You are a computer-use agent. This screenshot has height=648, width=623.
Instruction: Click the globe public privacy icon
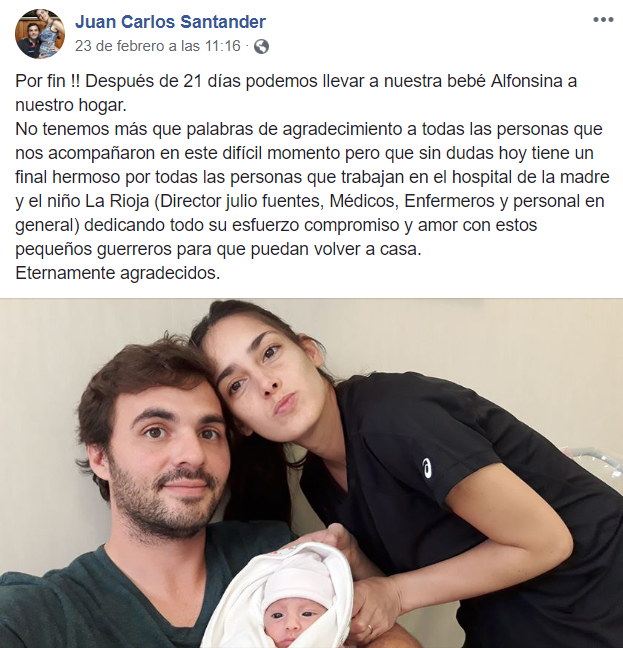point(261,46)
